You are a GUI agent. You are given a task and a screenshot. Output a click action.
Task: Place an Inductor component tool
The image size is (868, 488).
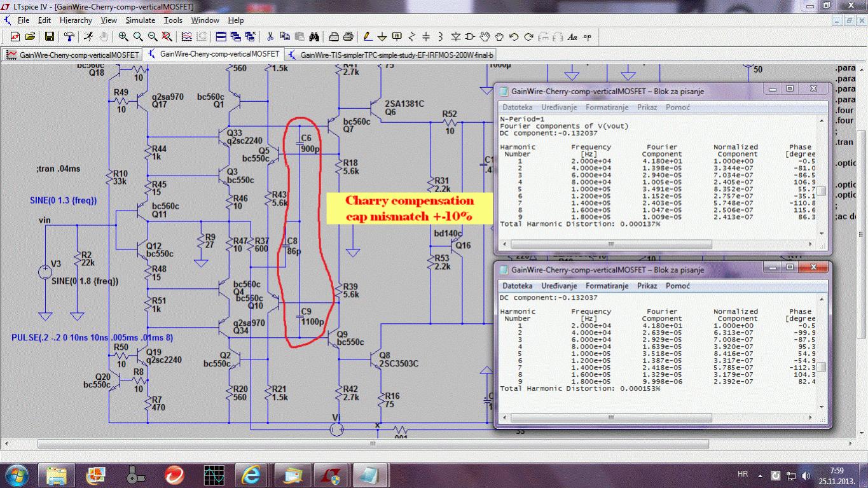pos(441,37)
